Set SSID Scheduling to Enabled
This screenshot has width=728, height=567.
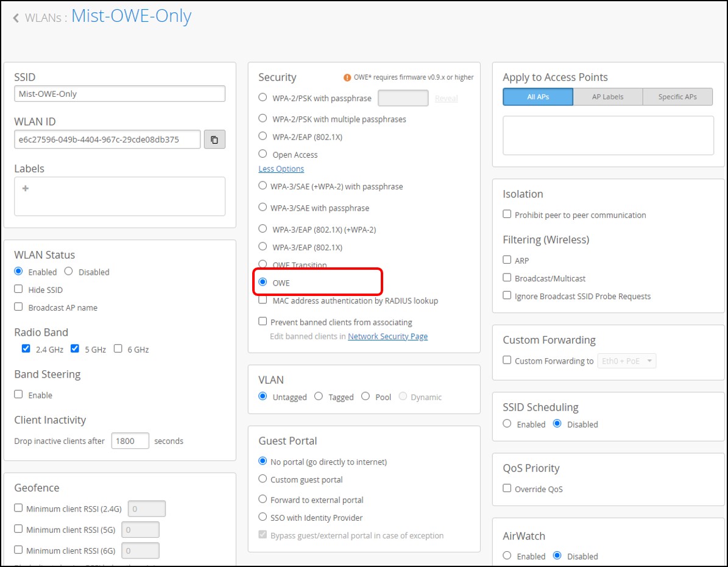click(x=507, y=424)
